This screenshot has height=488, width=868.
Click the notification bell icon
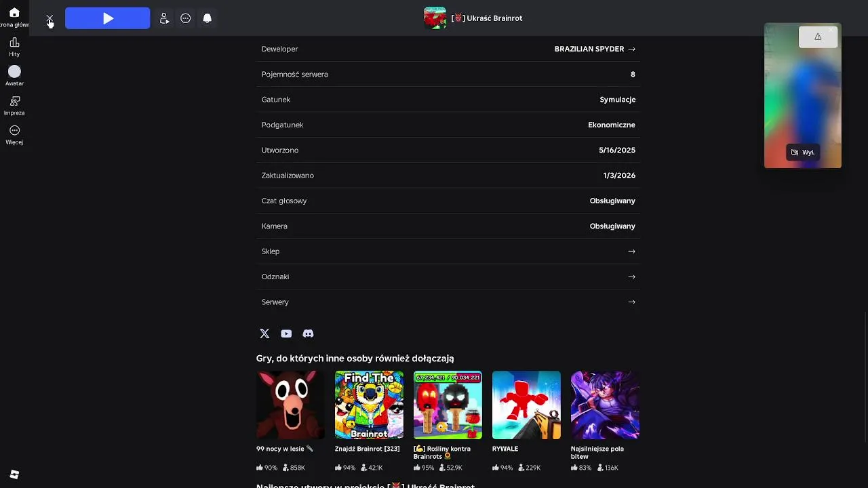point(208,18)
